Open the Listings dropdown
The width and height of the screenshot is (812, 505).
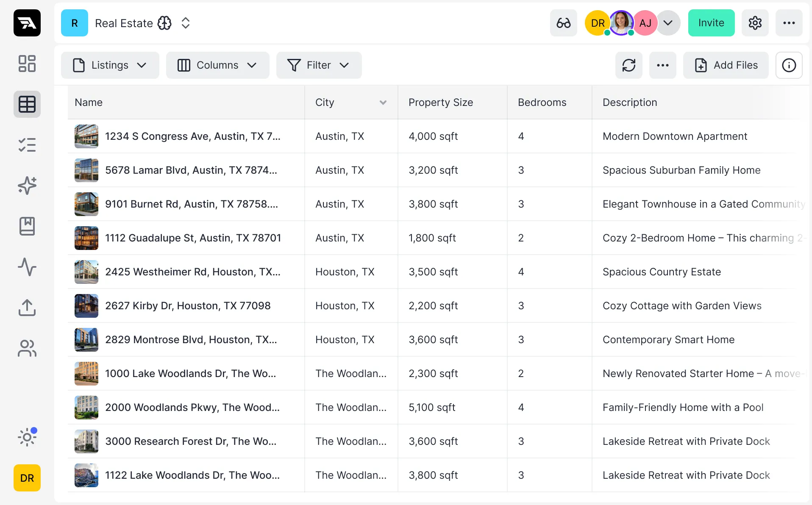coord(110,65)
